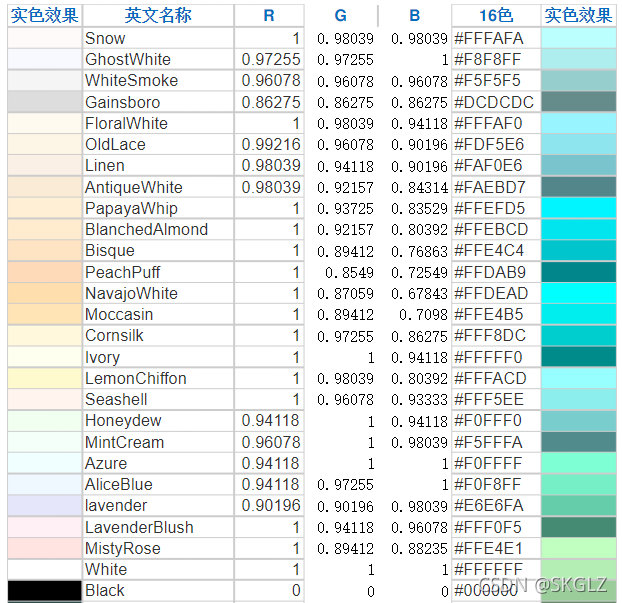The width and height of the screenshot is (622, 603).
Task: Select the B column header
Action: coord(415,15)
